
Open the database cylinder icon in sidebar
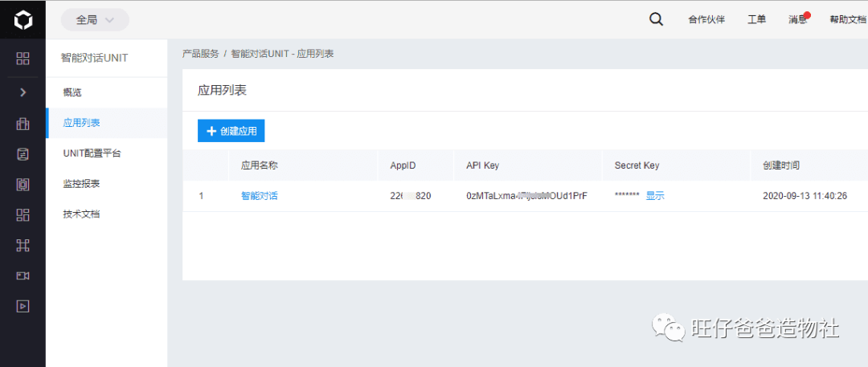click(x=23, y=154)
